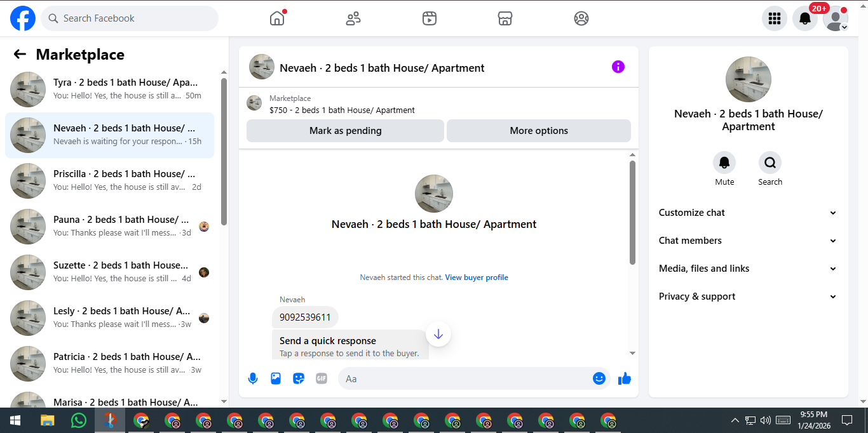Click the purple conversation info icon
This screenshot has width=868, height=433.
point(618,67)
